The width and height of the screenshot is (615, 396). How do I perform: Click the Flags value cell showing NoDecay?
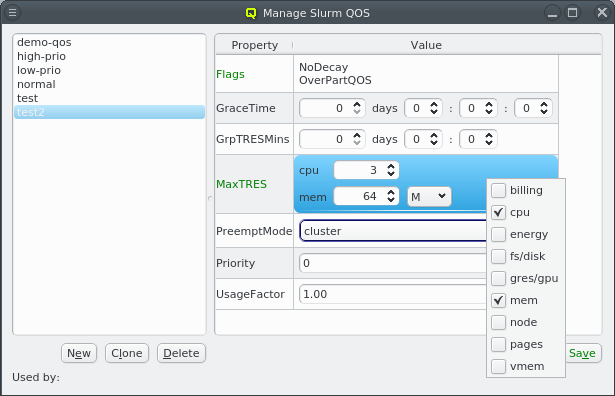[426, 74]
